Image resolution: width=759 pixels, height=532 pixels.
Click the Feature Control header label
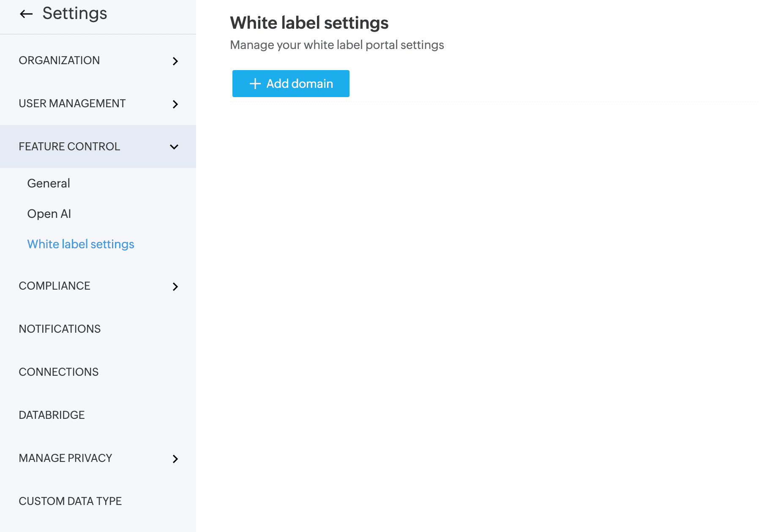(69, 147)
